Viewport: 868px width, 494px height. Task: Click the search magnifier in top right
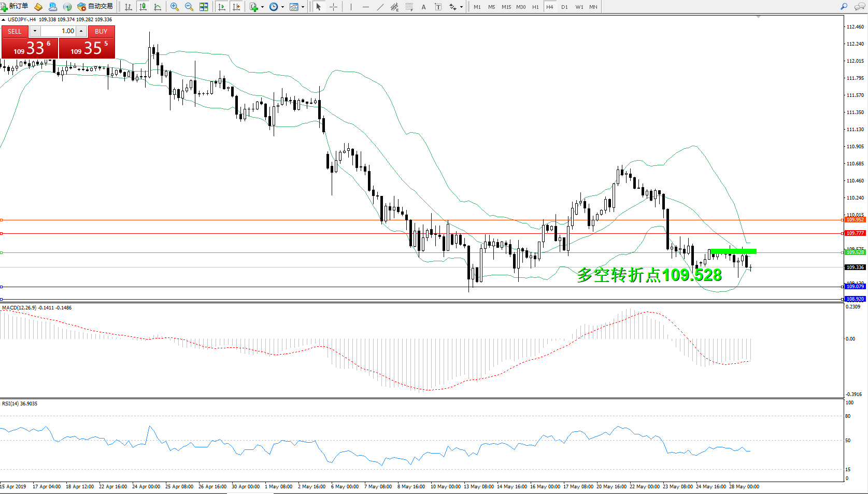pos(844,7)
